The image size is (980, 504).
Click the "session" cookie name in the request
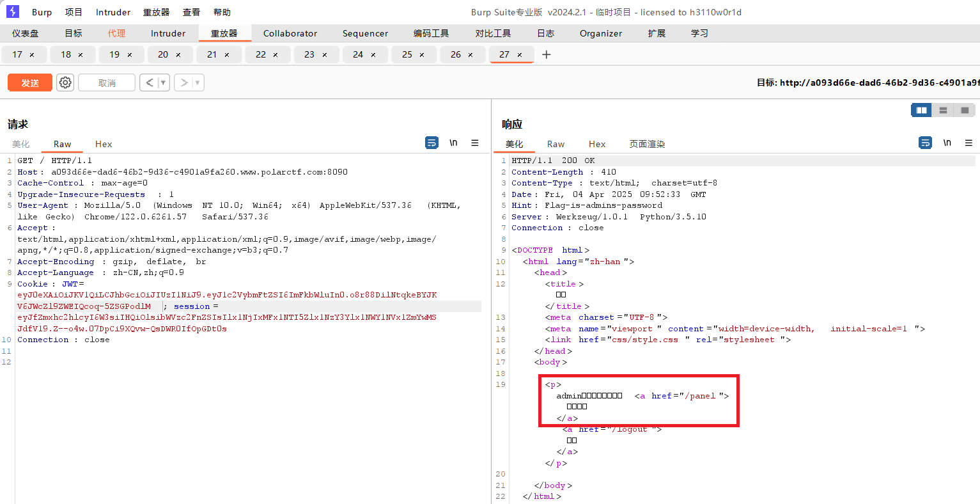tap(192, 306)
